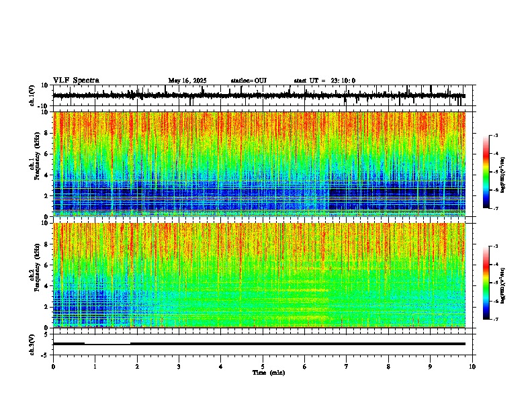The image size is (532, 411).
Task: Click the ch.1 Frequency (kHz) axis label
Action: [35, 156]
